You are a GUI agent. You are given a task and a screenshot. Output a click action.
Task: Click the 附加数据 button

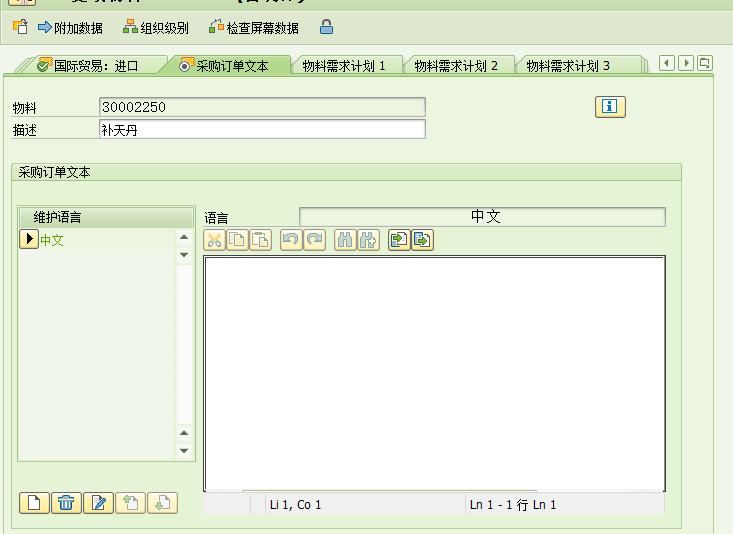point(69,28)
